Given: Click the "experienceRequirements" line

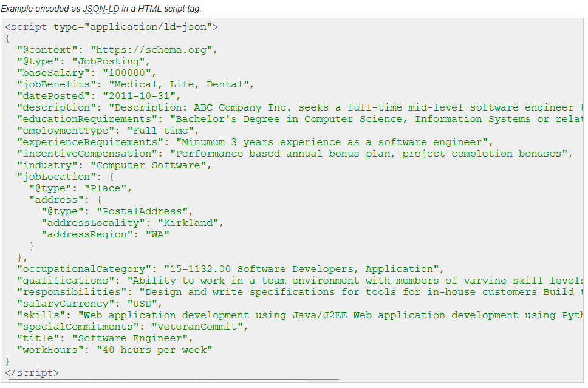Looking at the screenshot, I should [x=255, y=143].
